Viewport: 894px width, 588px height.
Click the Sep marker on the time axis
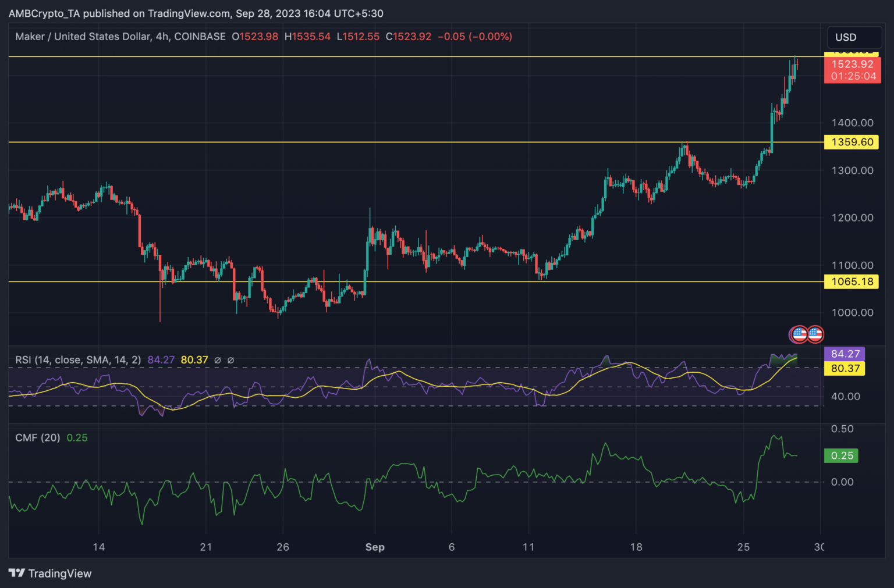point(375,547)
